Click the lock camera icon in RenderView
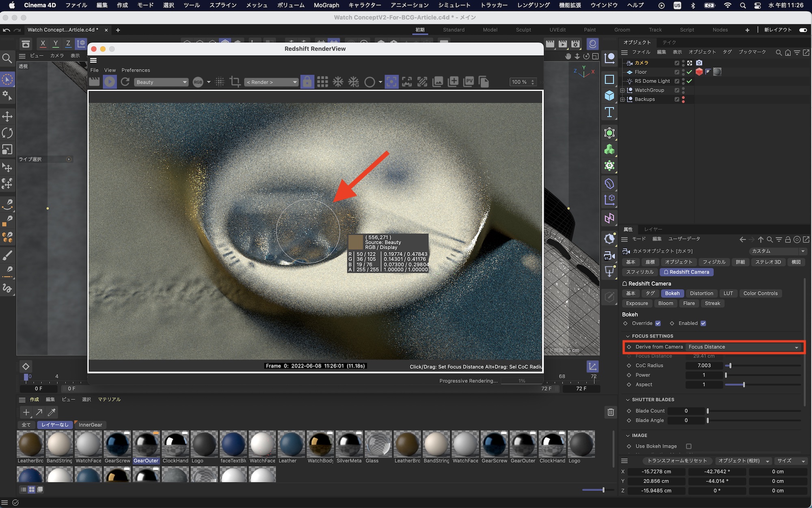 [307, 82]
